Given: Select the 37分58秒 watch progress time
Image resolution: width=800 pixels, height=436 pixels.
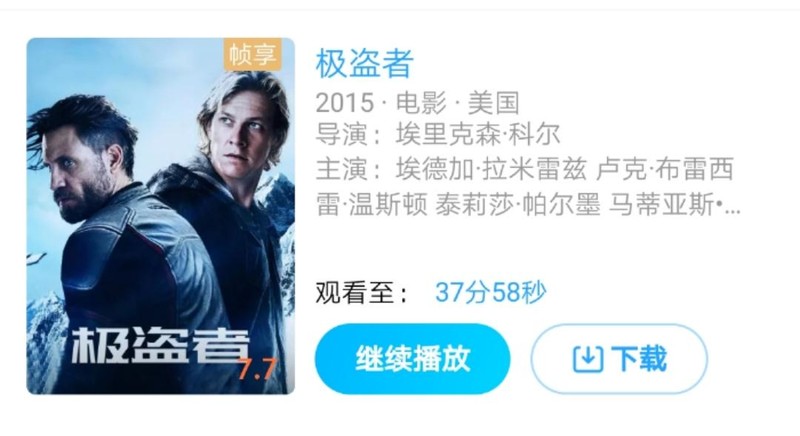Looking at the screenshot, I should pos(490,292).
